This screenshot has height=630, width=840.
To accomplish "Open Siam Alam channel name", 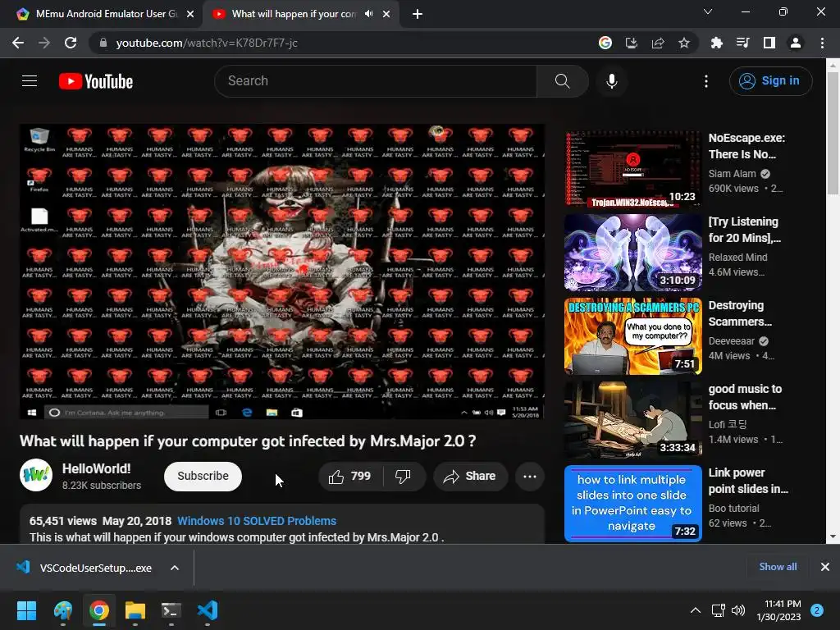I will pos(732,174).
